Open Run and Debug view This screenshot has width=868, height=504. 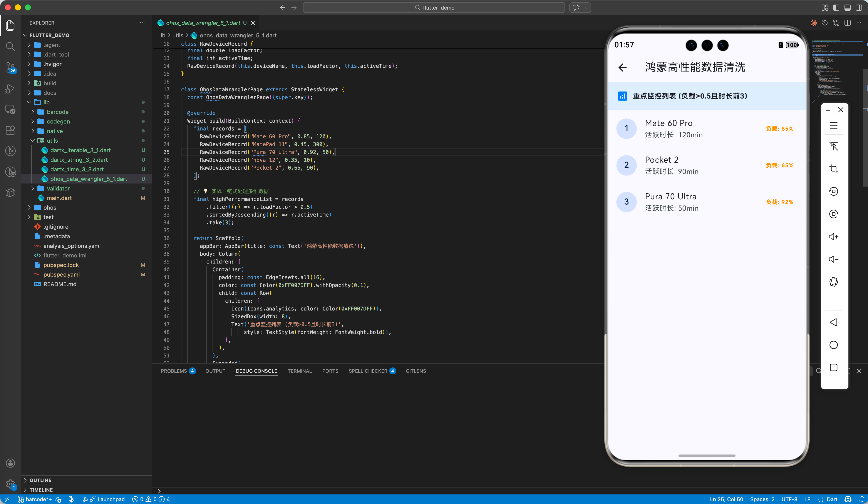pos(10,89)
